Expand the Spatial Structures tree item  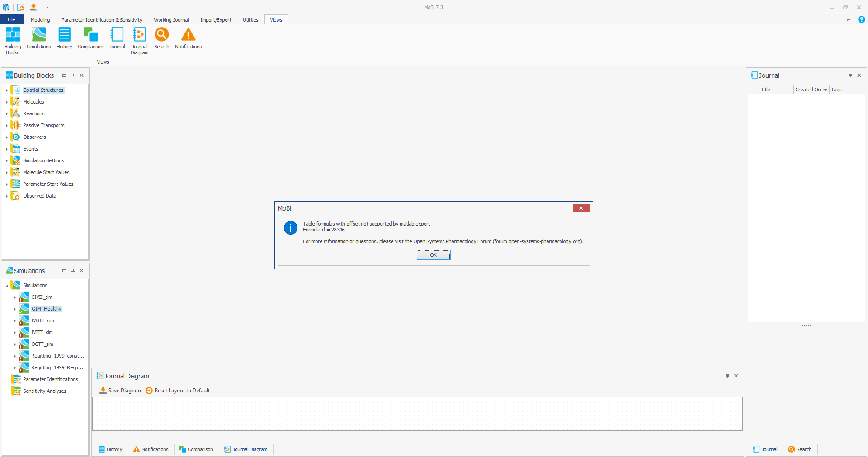5,90
